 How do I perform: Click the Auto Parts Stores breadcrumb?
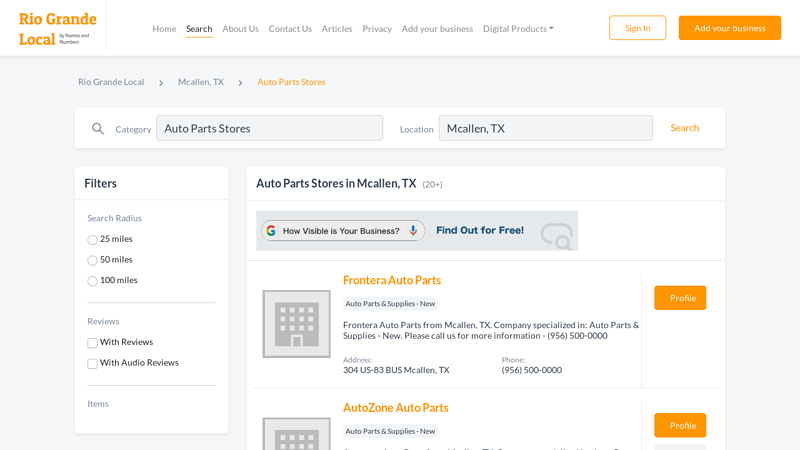(291, 82)
